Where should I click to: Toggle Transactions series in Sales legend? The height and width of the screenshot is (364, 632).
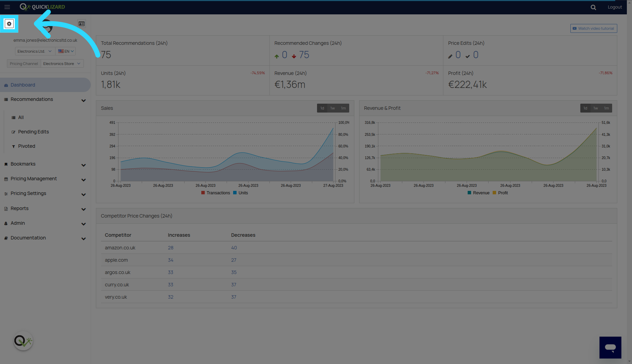[216, 193]
